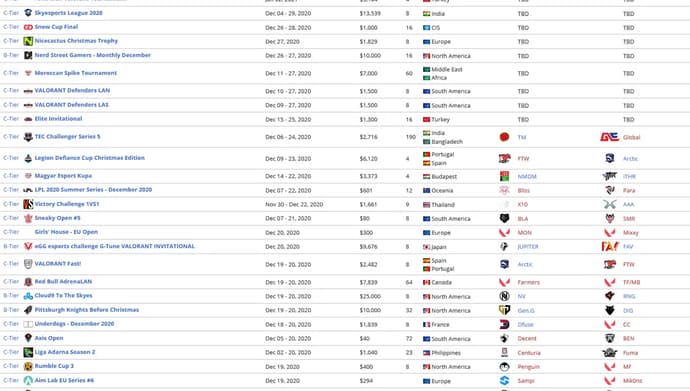690x391 pixels.
Task: Click the Cloud9 To The Skyes logo icon
Action: [x=28, y=296]
